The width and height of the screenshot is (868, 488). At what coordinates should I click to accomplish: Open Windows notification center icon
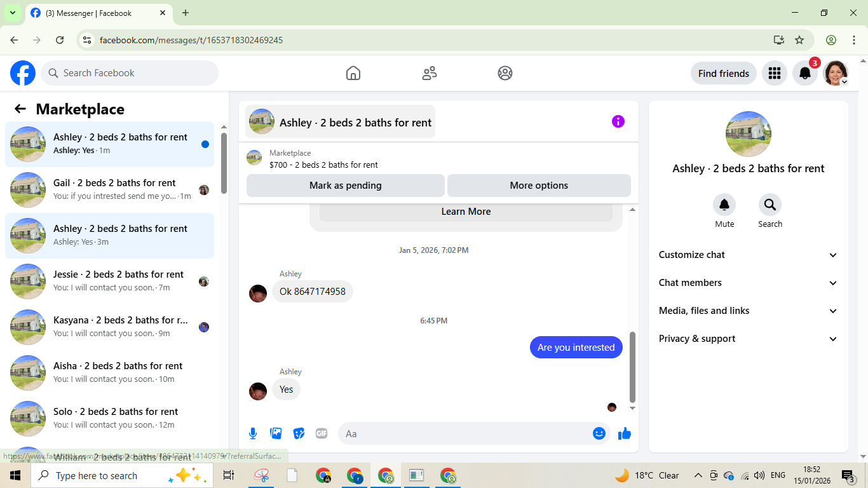848,475
